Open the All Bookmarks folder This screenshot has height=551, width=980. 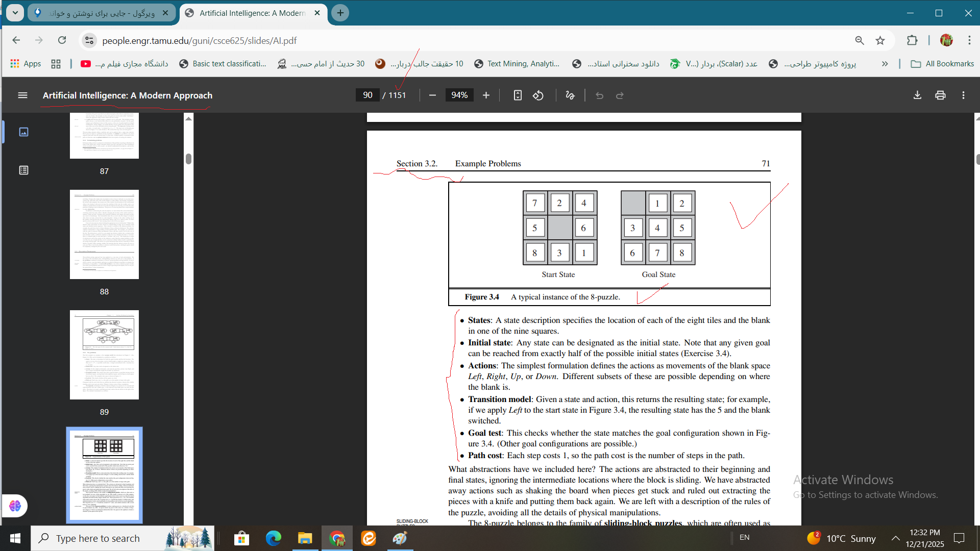point(942,64)
